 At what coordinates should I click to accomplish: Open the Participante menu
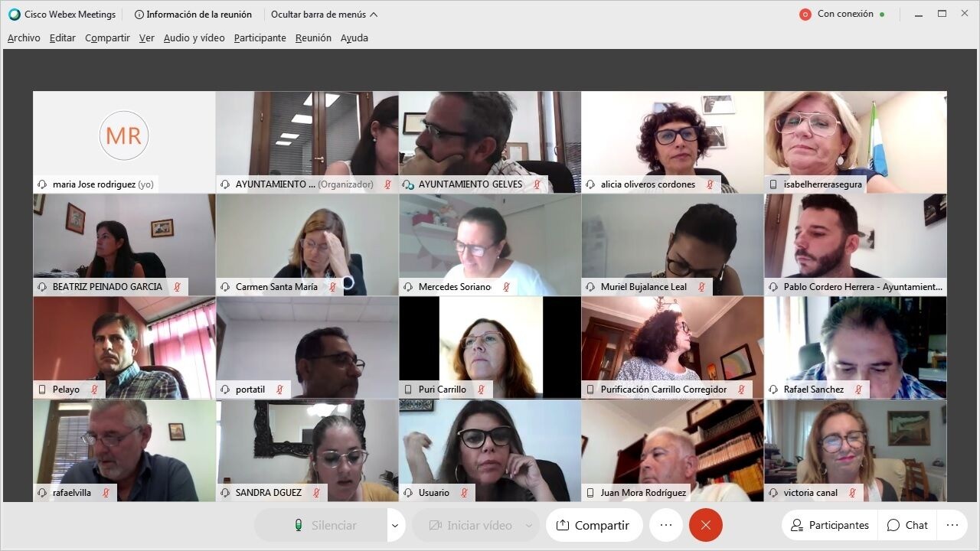[260, 37]
